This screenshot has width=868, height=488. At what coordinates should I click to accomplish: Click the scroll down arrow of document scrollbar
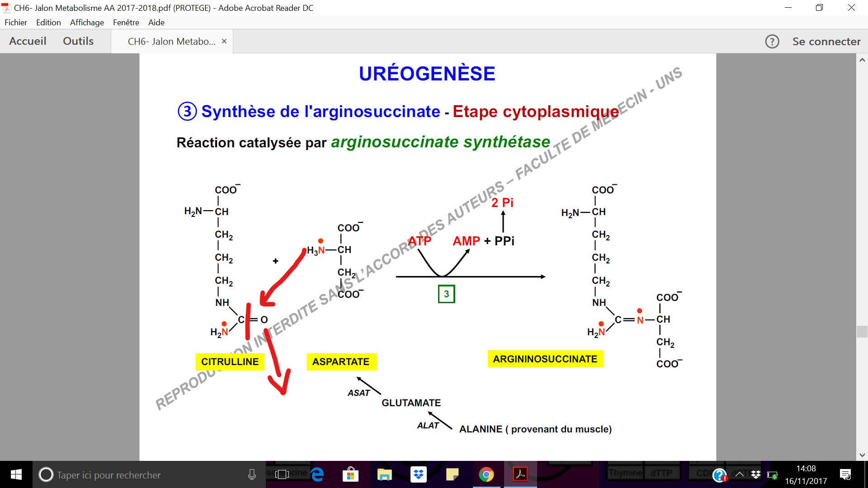coord(862,455)
